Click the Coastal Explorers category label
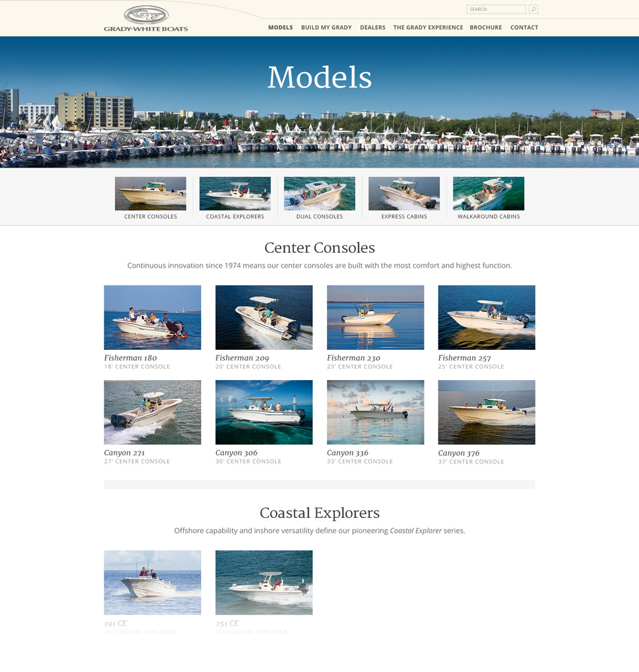The image size is (639, 672). [235, 217]
